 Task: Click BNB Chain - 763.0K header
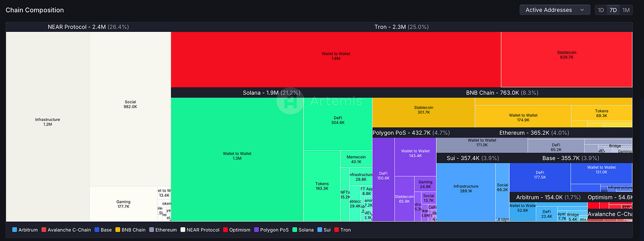(502, 93)
